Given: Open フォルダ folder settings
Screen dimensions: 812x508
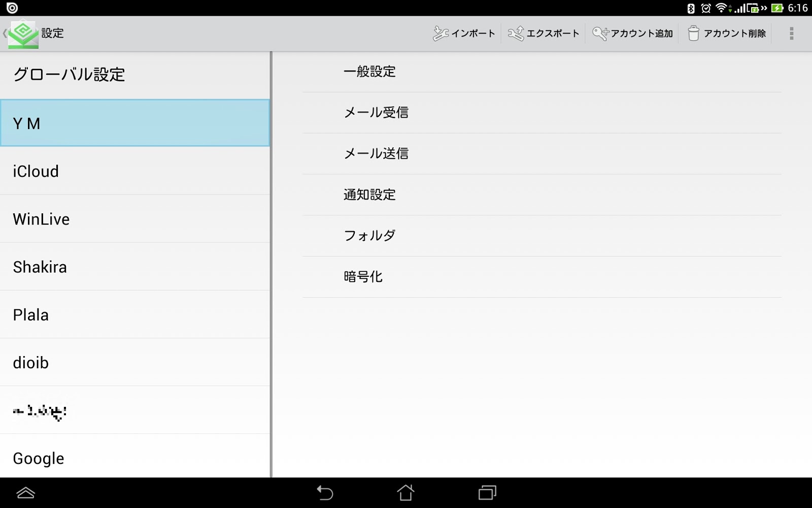Looking at the screenshot, I should point(542,236).
